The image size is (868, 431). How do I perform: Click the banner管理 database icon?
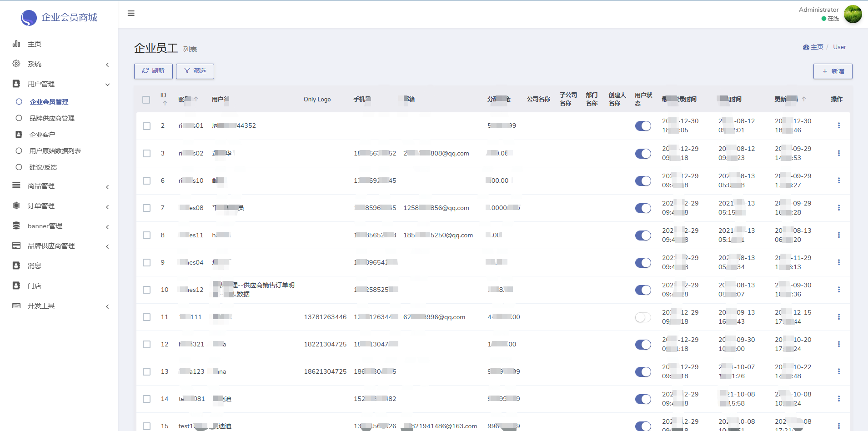(16, 226)
